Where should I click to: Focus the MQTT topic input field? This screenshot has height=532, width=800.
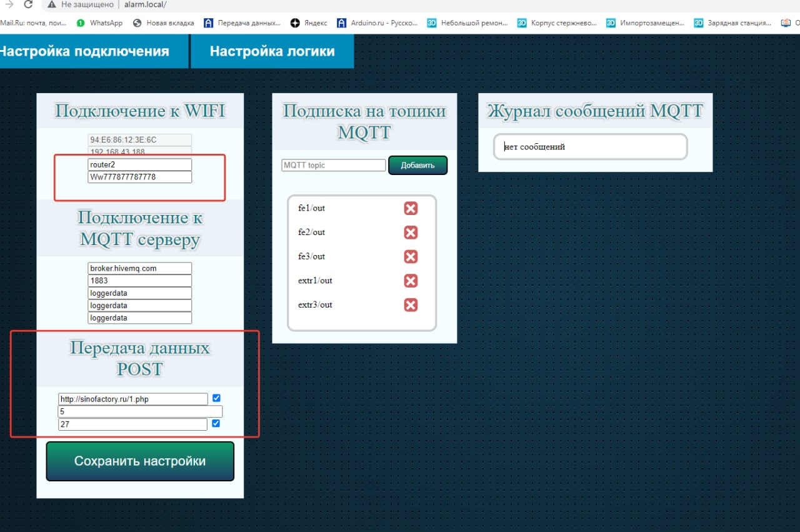pyautogui.click(x=334, y=165)
